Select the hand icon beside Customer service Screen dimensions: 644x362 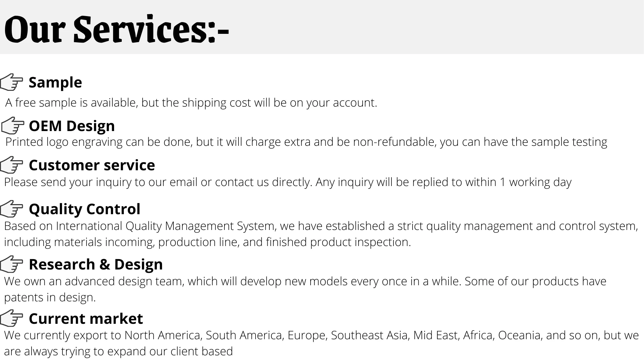pyautogui.click(x=12, y=165)
